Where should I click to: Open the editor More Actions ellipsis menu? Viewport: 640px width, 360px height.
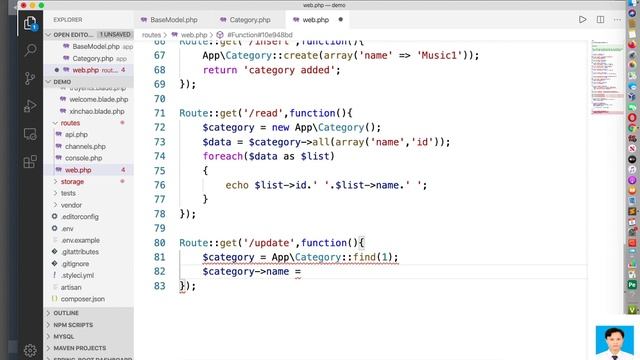click(x=617, y=20)
